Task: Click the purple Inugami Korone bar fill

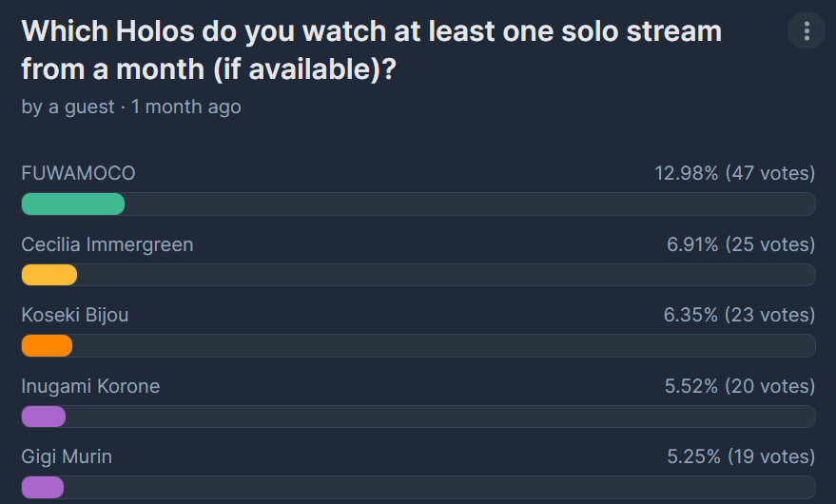Action: click(44, 417)
